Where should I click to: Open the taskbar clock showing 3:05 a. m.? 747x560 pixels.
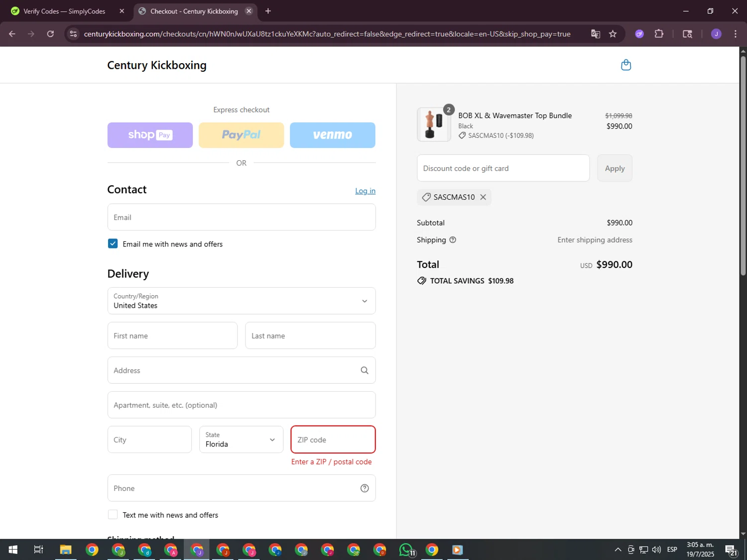pos(700,550)
